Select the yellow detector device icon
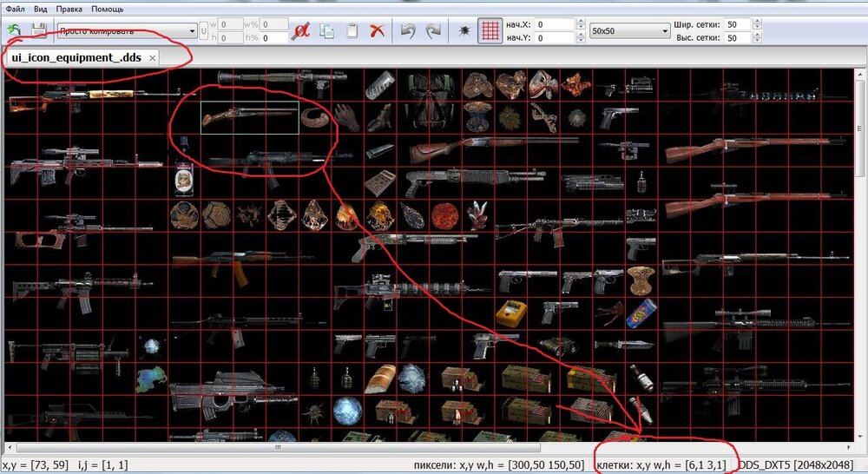 [x=511, y=314]
